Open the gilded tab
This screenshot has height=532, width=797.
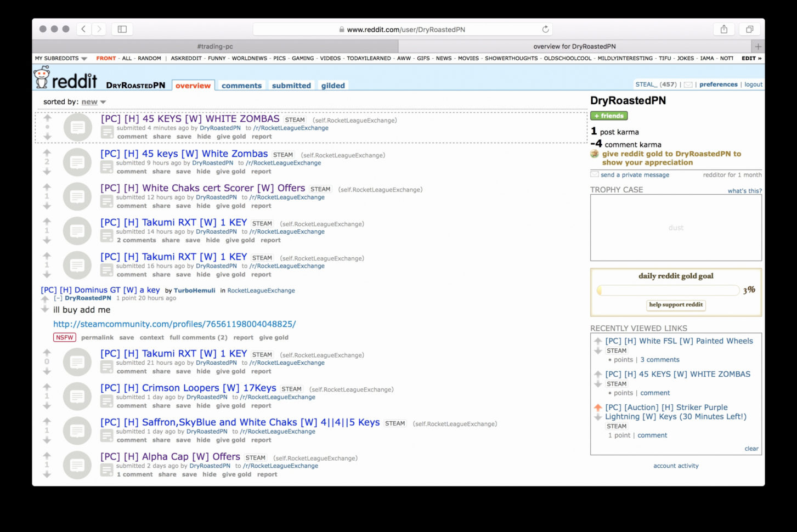point(333,86)
